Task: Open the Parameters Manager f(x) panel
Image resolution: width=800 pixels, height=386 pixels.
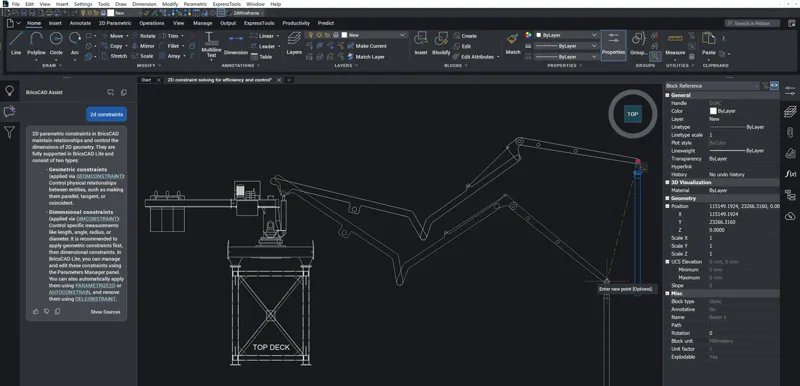Action: (x=790, y=174)
